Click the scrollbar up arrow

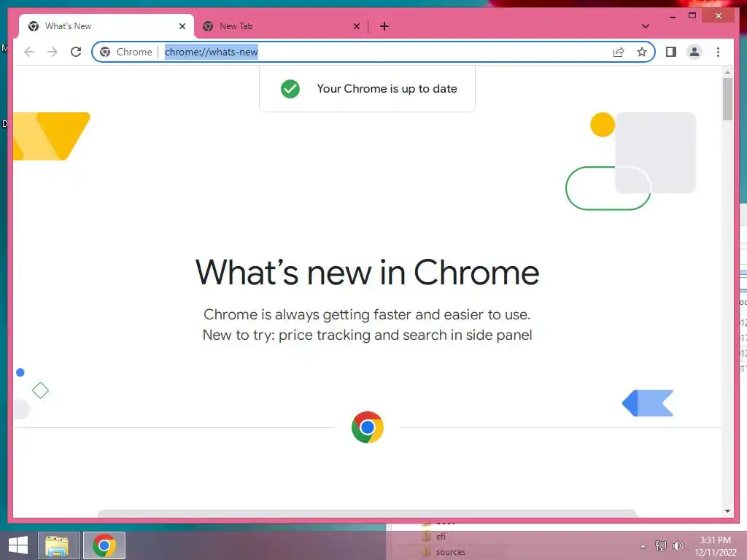point(727,72)
